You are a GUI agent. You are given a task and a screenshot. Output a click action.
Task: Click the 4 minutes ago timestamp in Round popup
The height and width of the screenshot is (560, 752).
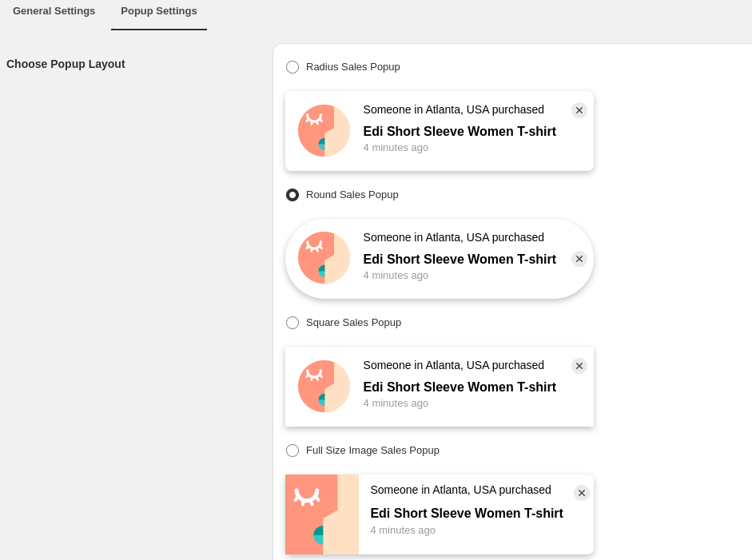(396, 275)
